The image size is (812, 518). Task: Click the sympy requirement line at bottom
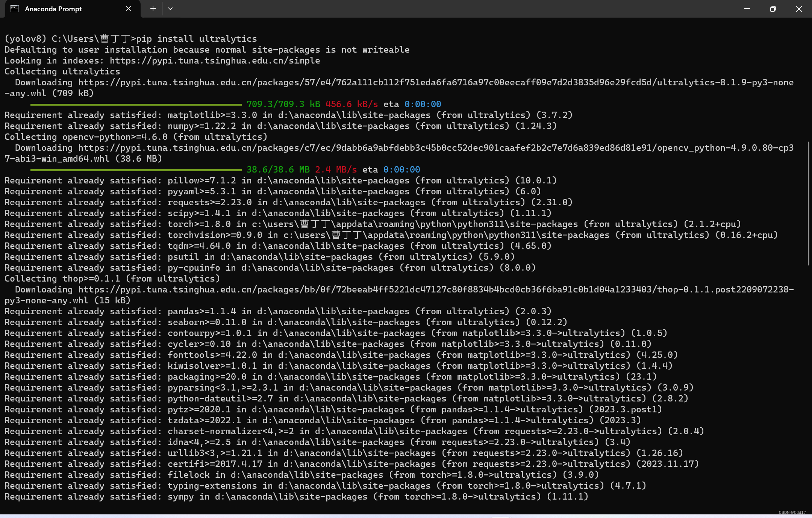(296, 497)
